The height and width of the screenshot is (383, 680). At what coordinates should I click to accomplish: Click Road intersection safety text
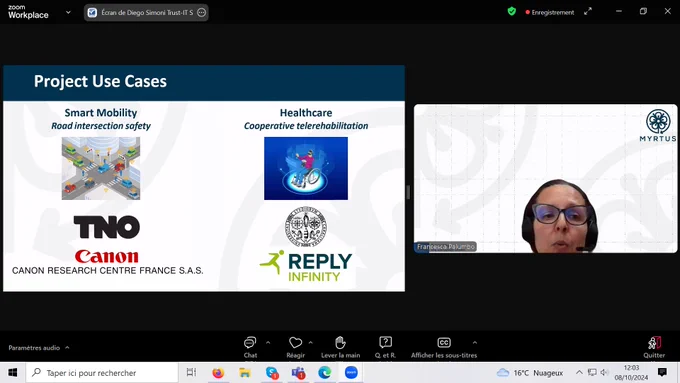[101, 126]
